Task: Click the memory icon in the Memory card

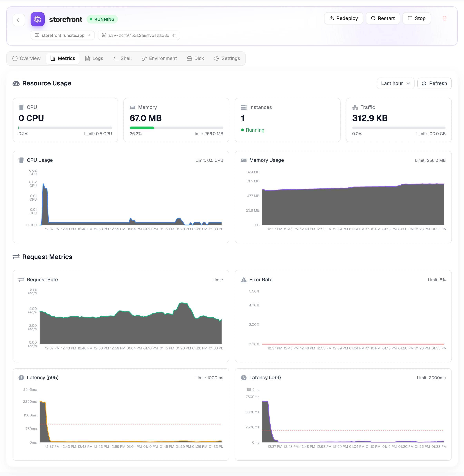Action: pyautogui.click(x=133, y=107)
